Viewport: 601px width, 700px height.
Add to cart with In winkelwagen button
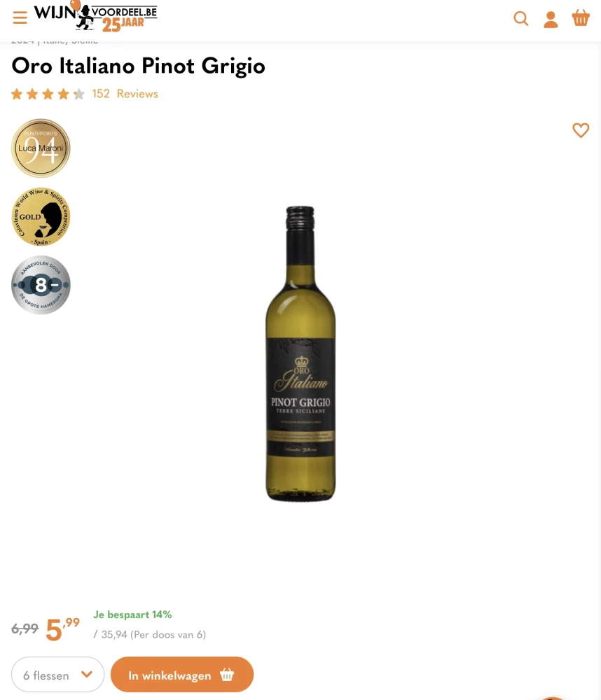[x=182, y=675]
